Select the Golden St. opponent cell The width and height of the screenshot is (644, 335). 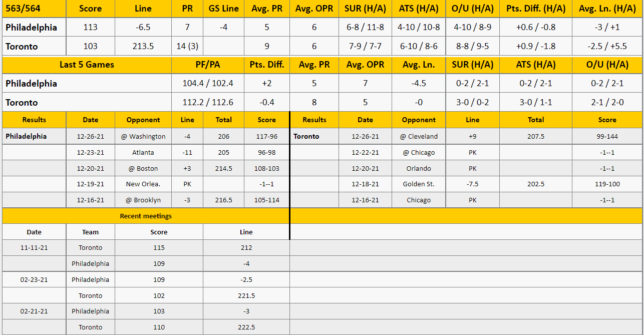(x=419, y=184)
